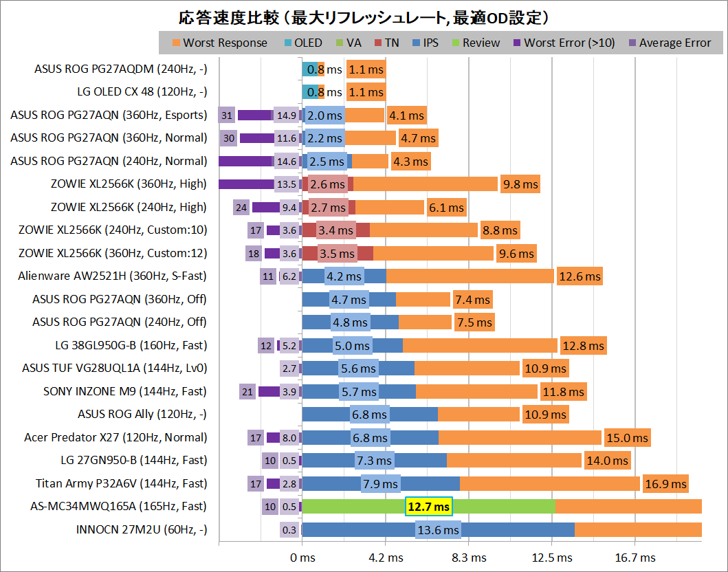
Task: Click the average error value 14.9
Action: [287, 115]
